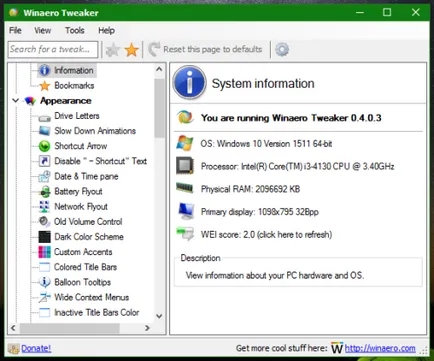
Task: Click the Dark Color Scheme black icon
Action: 44,237
